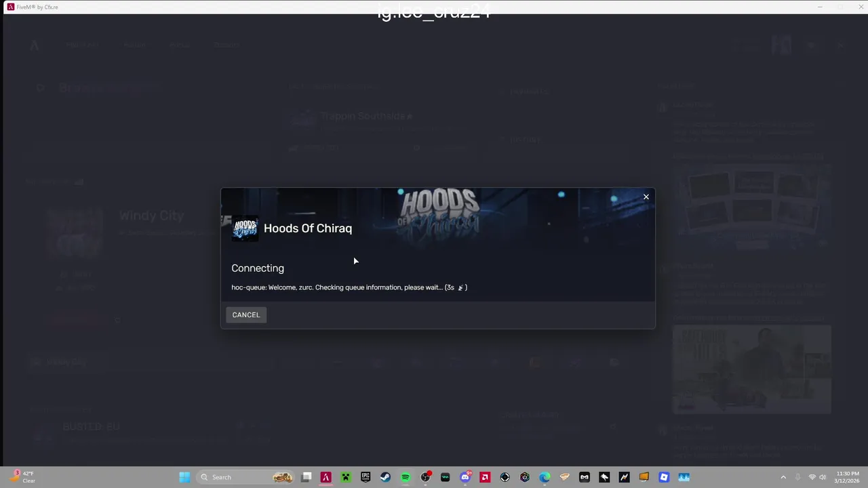Open Discord from the taskbar
This screenshot has height=488, width=868.
coord(465,477)
